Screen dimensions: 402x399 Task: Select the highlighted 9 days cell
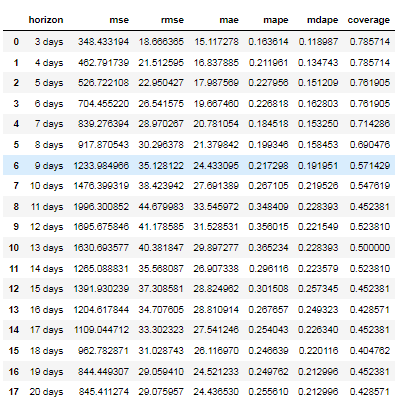(49, 165)
